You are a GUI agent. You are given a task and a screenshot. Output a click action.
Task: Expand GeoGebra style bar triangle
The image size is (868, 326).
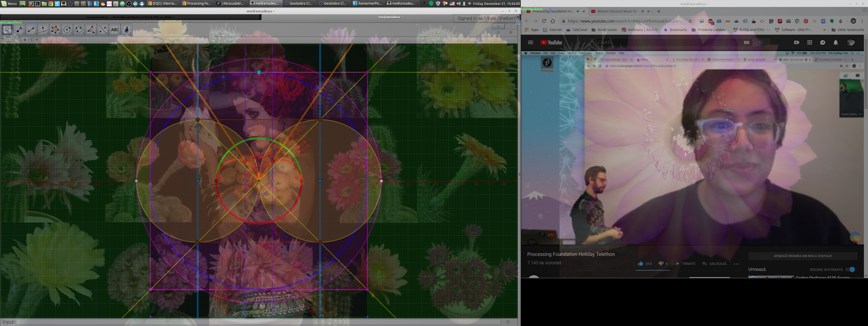pos(3,39)
